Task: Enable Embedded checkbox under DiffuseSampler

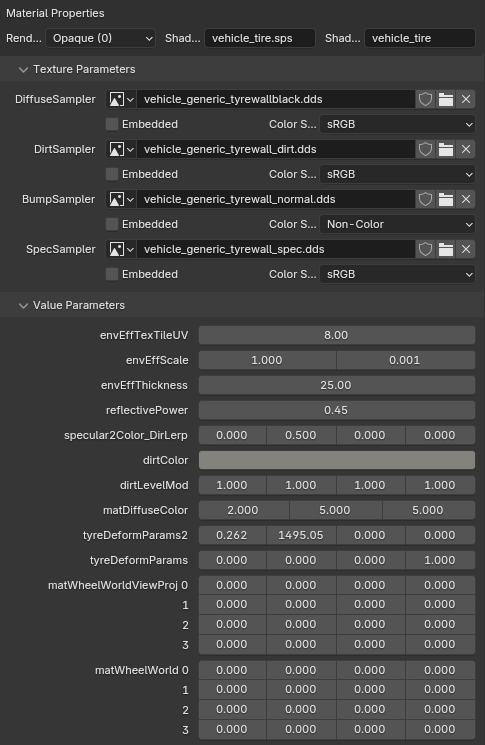Action: tap(112, 124)
